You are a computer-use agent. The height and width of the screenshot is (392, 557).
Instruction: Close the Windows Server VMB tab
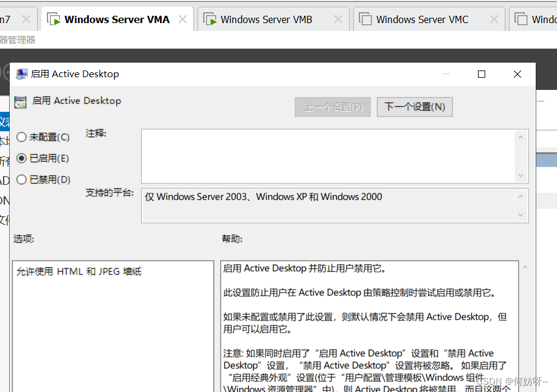click(338, 19)
